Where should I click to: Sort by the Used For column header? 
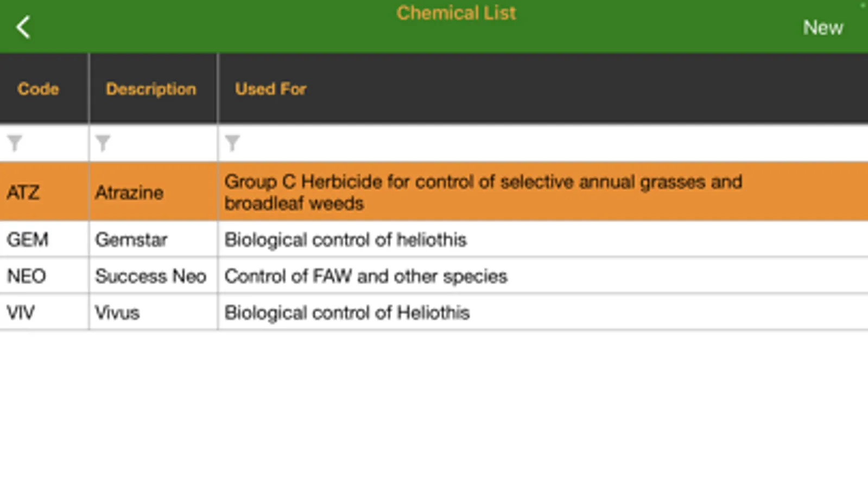pos(270,89)
